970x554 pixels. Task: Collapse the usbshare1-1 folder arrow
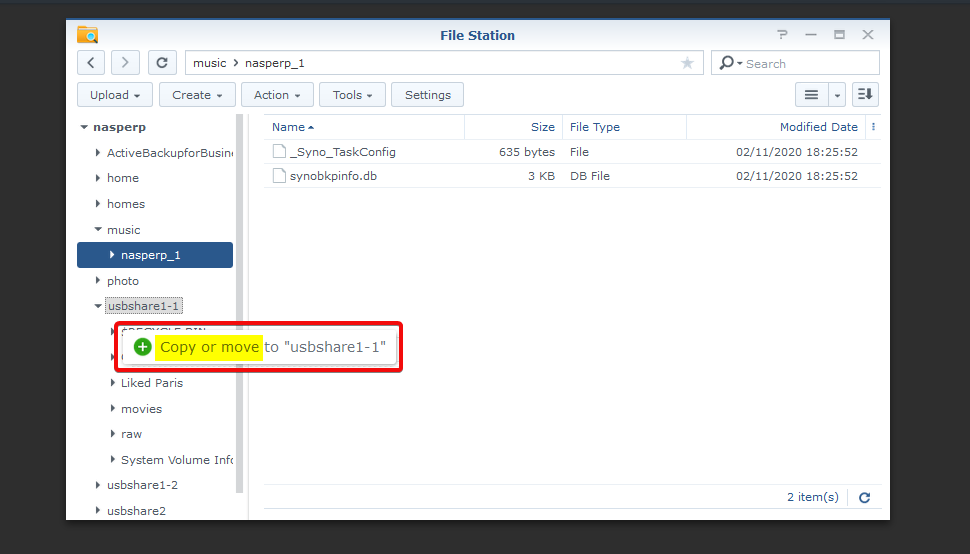click(98, 305)
